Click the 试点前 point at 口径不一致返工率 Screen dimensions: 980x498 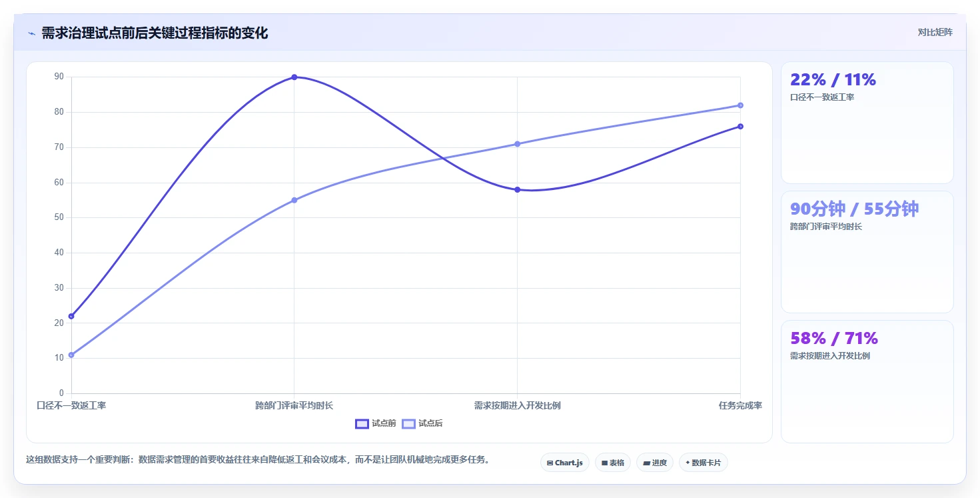tap(71, 316)
